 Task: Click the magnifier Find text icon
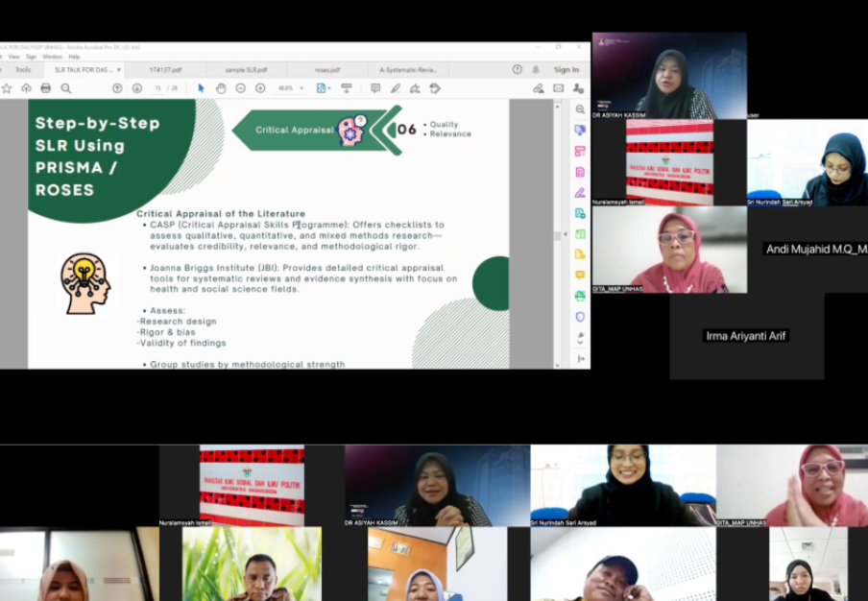coord(66,88)
